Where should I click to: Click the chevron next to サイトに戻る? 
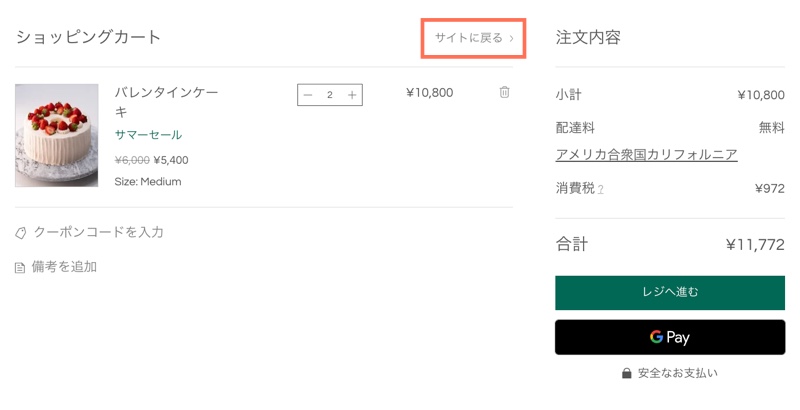click(x=511, y=38)
